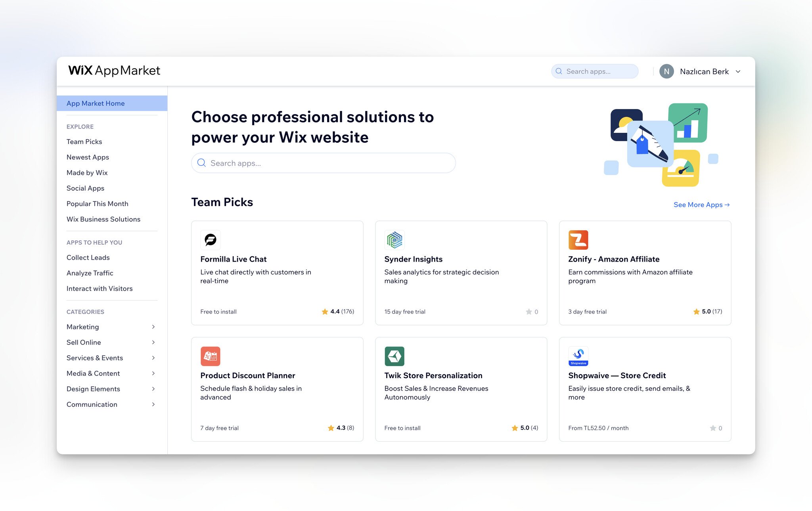
Task: Click the search magnifier icon in navbar
Action: point(559,71)
